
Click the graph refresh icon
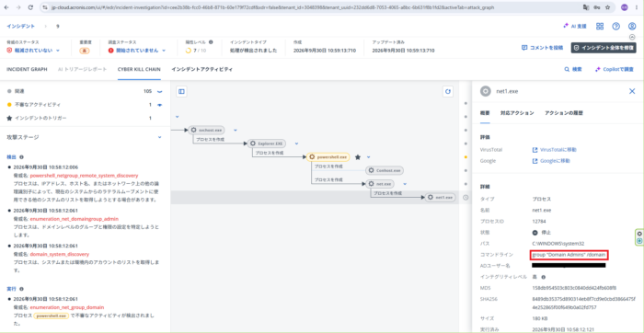tap(448, 92)
